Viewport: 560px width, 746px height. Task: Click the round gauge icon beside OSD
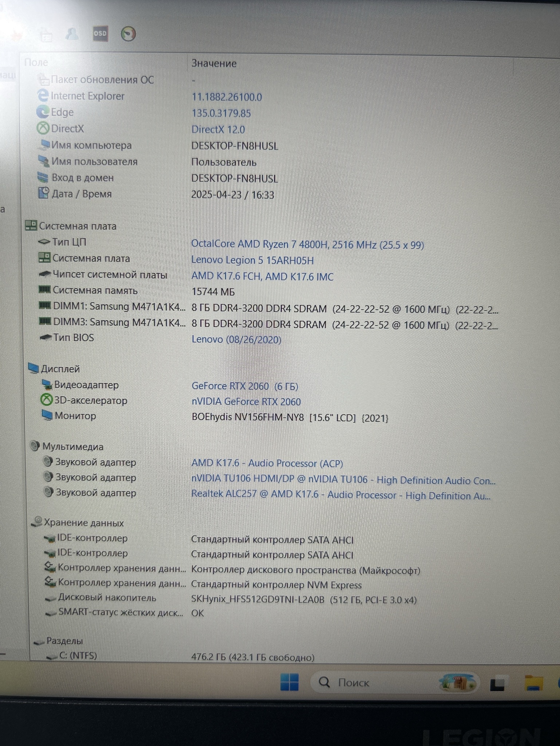coord(128,34)
